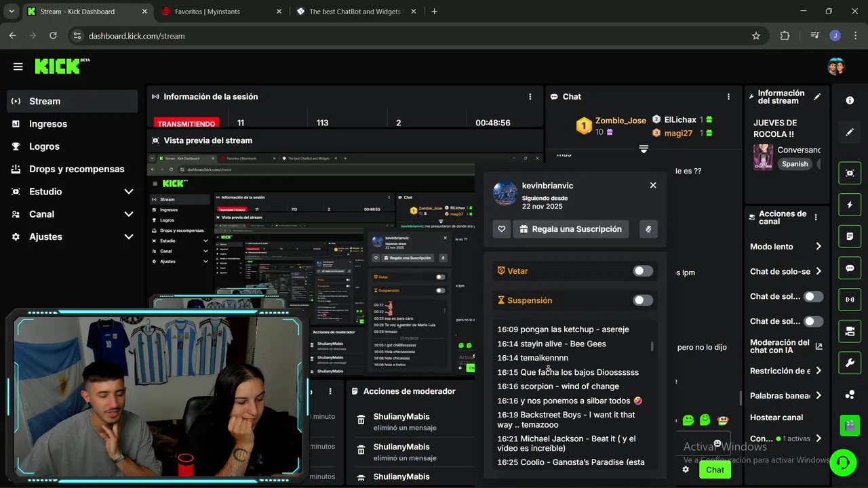Image resolution: width=868 pixels, height=488 pixels.
Task: Select Drops y recompensas in the sidebar
Action: coord(72,169)
